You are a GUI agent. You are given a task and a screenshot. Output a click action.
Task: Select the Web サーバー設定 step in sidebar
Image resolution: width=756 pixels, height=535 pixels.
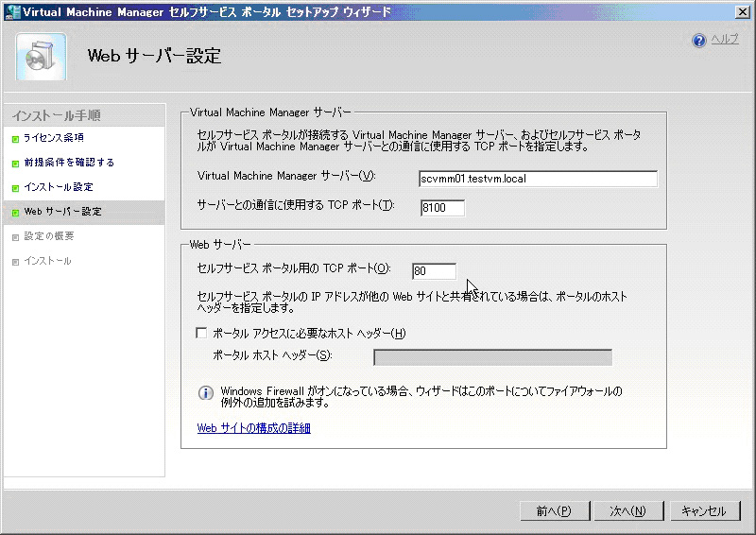[x=62, y=212]
